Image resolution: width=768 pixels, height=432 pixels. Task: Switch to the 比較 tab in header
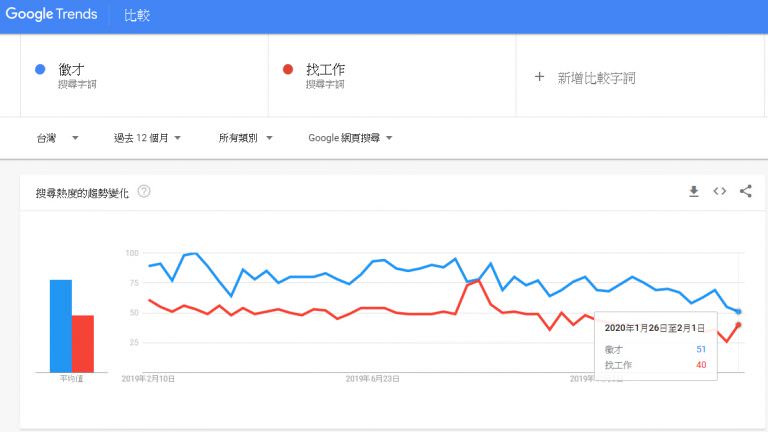point(137,15)
